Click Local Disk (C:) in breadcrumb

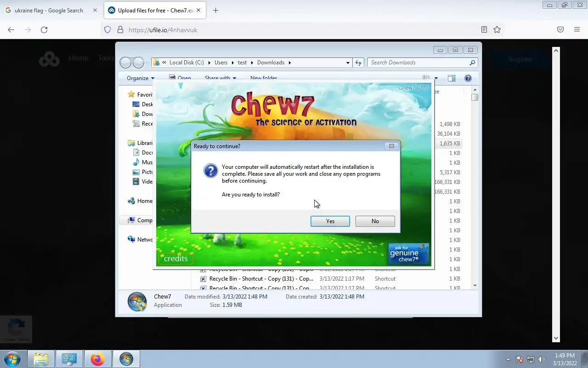(x=186, y=63)
